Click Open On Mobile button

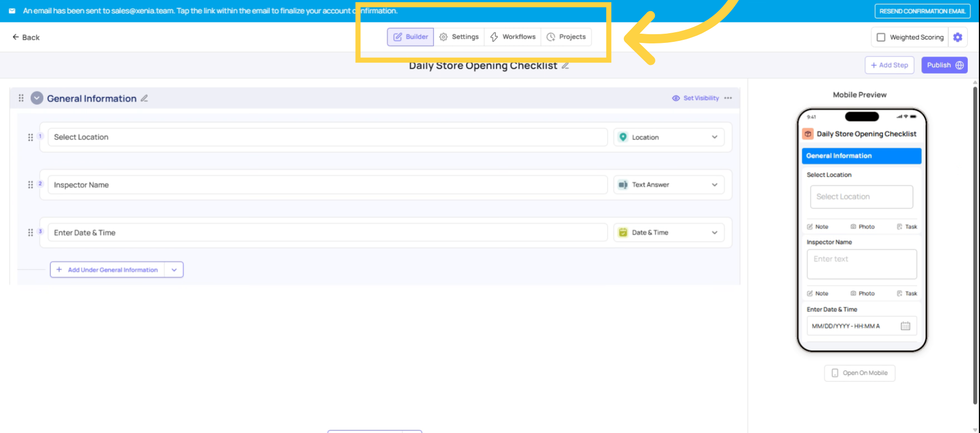tap(860, 373)
